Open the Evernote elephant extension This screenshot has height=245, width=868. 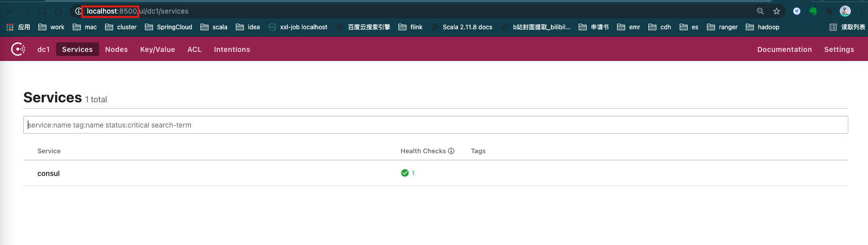813,11
